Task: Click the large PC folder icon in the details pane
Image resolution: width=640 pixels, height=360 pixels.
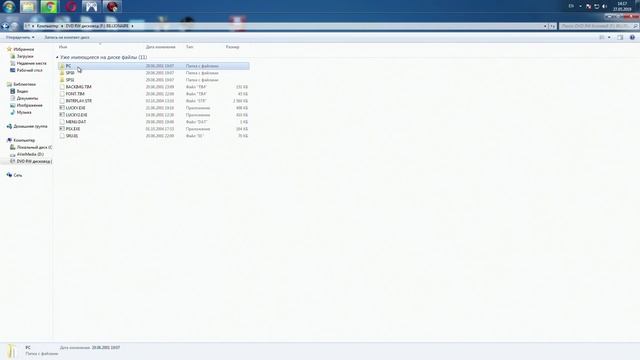Action: pyautogui.click(x=12, y=351)
